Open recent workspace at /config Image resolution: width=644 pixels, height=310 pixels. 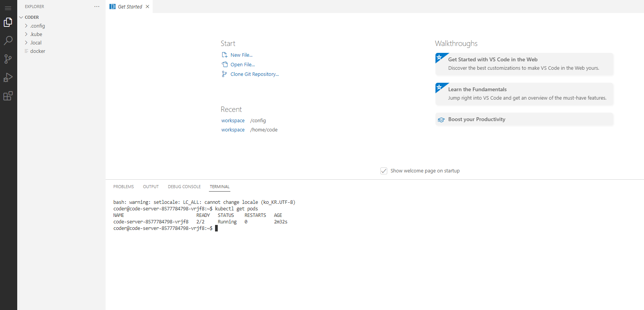coord(233,120)
